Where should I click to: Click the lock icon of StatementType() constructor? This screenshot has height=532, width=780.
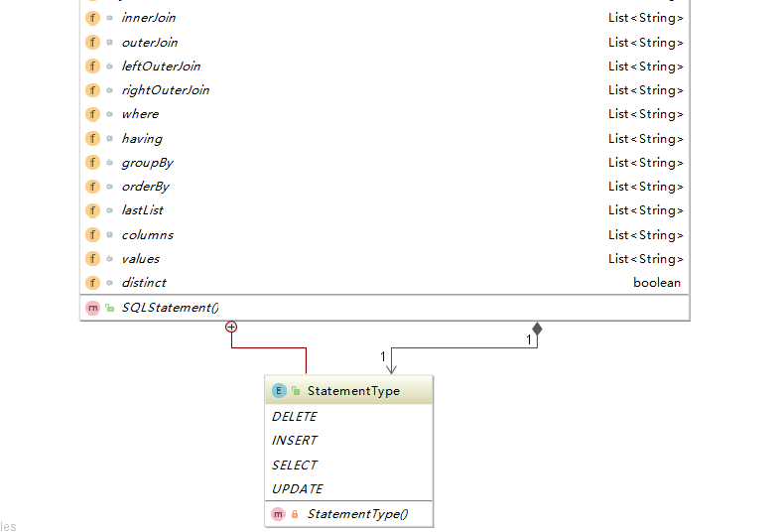click(x=295, y=514)
